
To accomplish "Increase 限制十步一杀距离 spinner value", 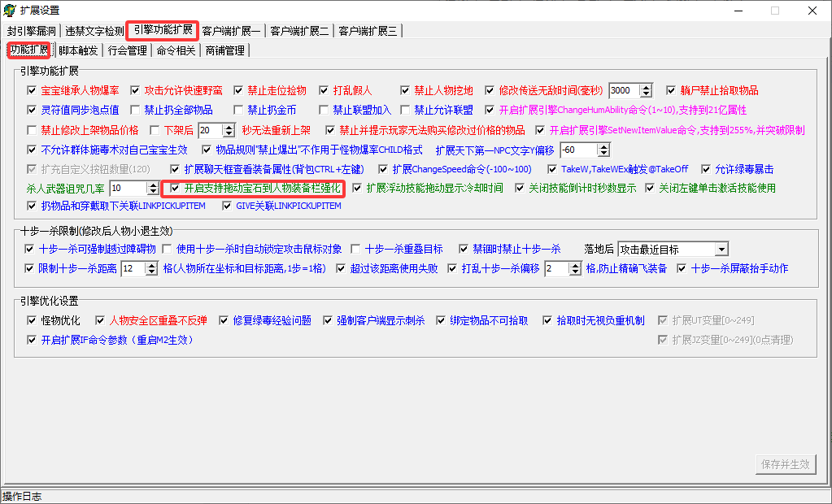I will pyautogui.click(x=152, y=265).
